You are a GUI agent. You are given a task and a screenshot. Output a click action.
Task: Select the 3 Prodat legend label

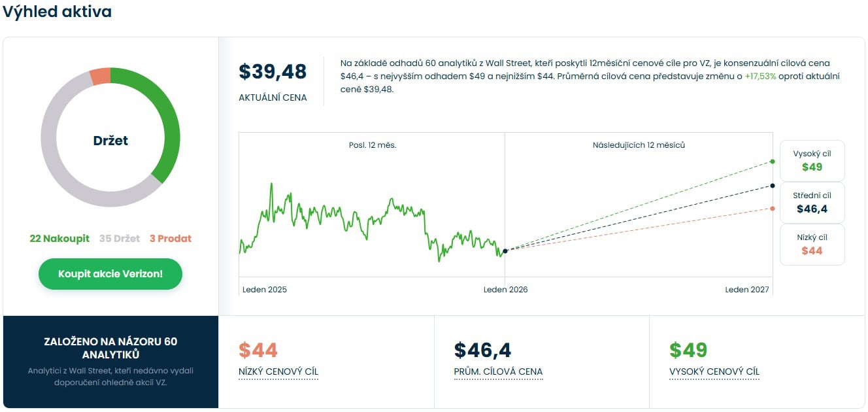pos(171,239)
